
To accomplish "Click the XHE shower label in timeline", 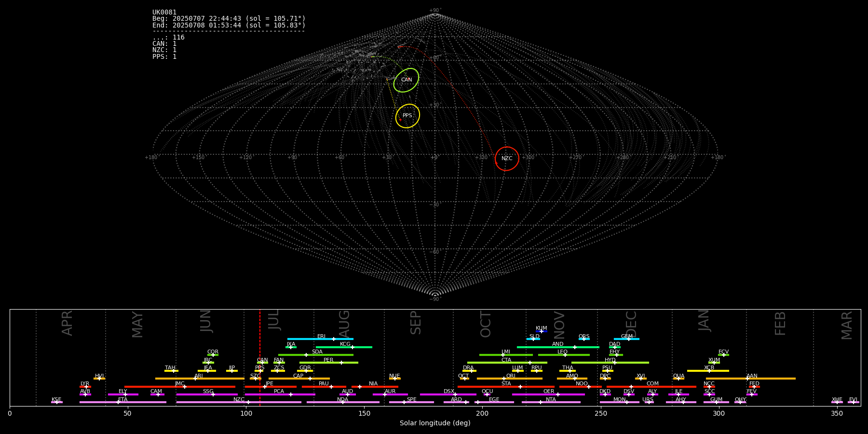I will 837,400.
